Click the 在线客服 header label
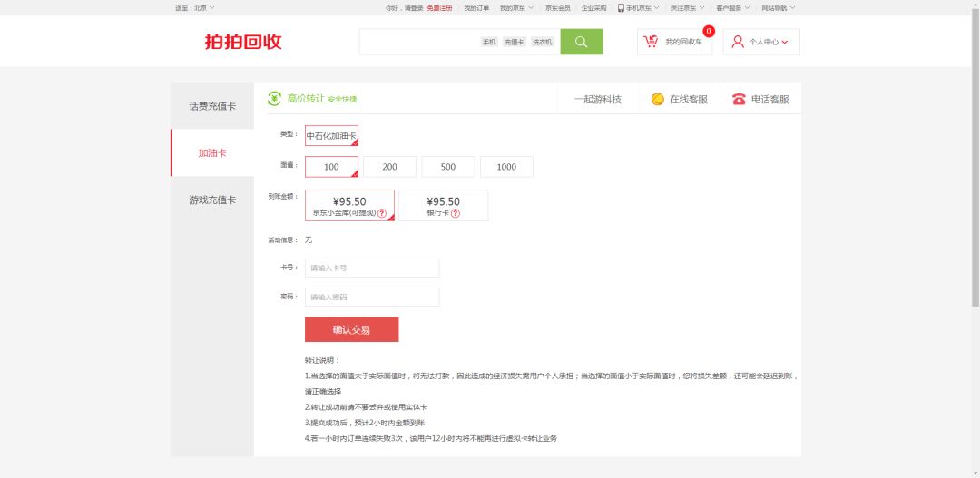Screen dimensions: 980x478 click(x=689, y=99)
